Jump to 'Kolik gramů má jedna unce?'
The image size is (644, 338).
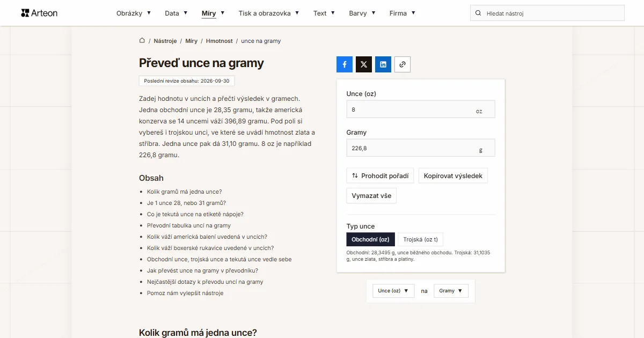pos(185,192)
